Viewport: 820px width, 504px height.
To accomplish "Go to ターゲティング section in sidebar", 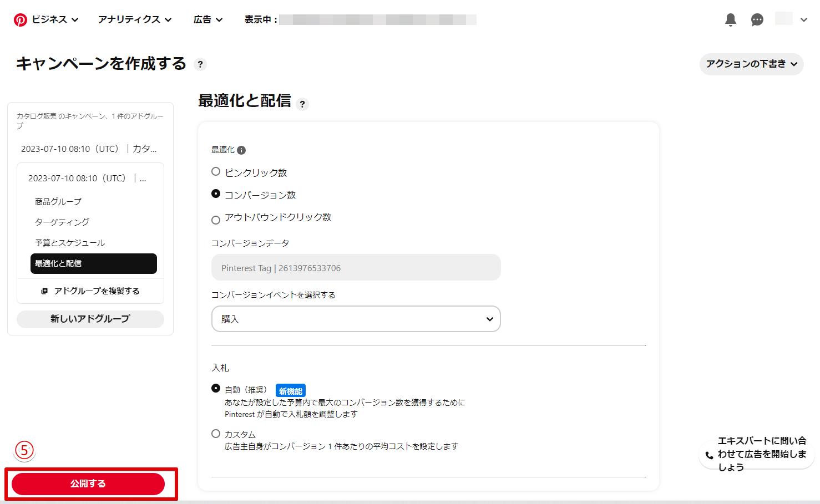I will (62, 222).
